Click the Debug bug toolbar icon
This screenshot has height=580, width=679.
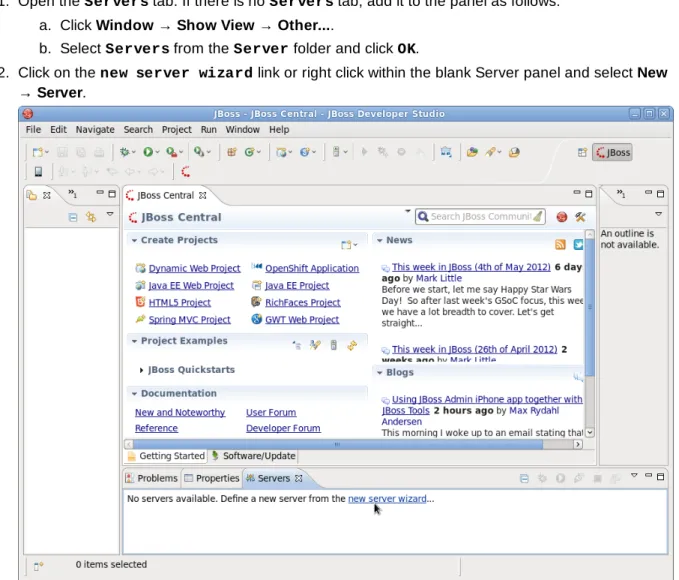[x=125, y=152]
